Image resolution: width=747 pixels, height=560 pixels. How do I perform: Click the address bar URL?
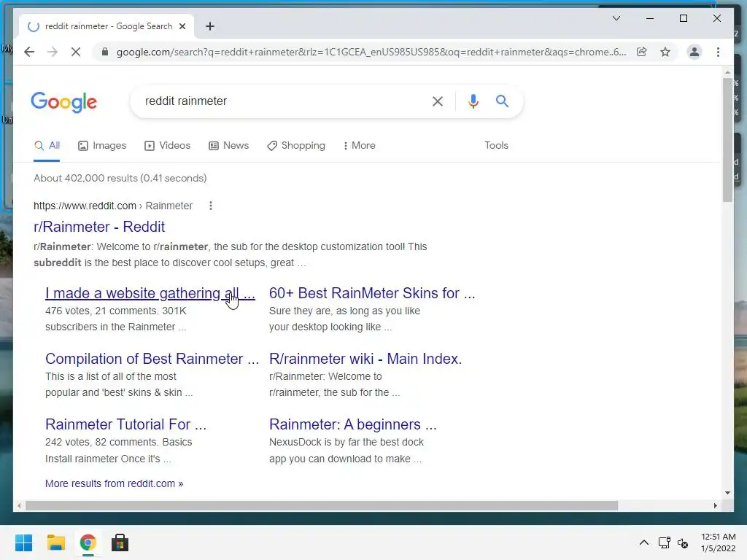tap(371, 52)
